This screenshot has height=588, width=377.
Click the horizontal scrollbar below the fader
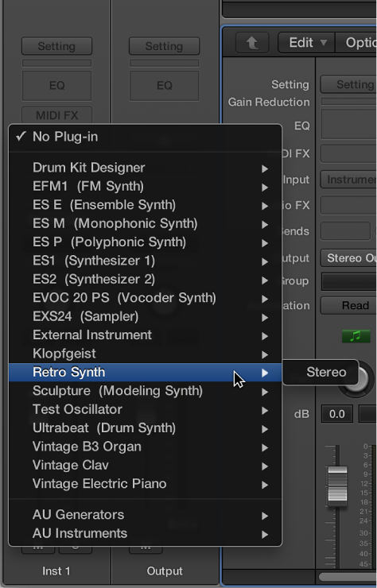pos(348,577)
